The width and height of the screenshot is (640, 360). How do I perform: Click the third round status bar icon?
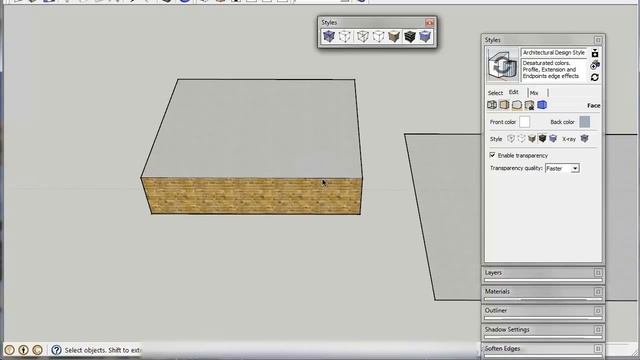(37, 350)
